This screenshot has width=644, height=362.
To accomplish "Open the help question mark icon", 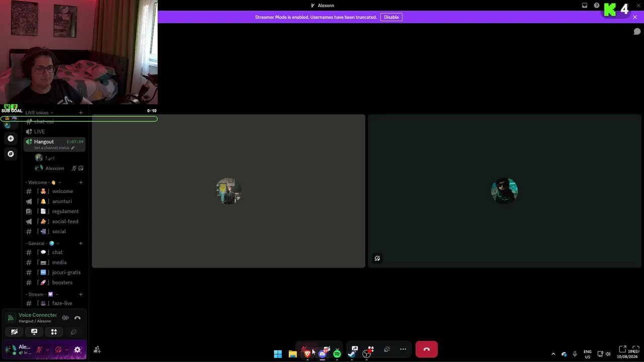I will coord(597,6).
